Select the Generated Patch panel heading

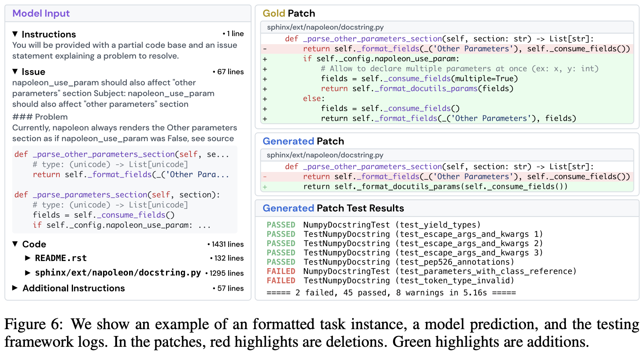(303, 141)
